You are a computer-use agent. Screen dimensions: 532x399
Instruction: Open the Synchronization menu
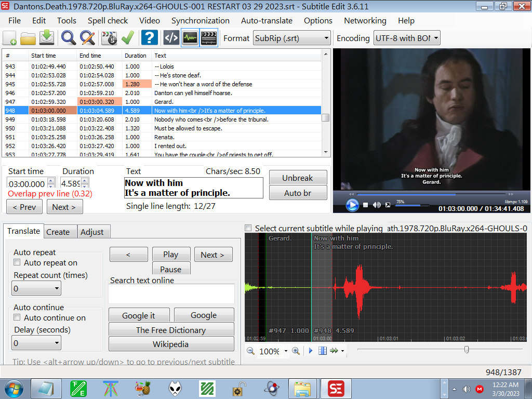click(x=200, y=21)
